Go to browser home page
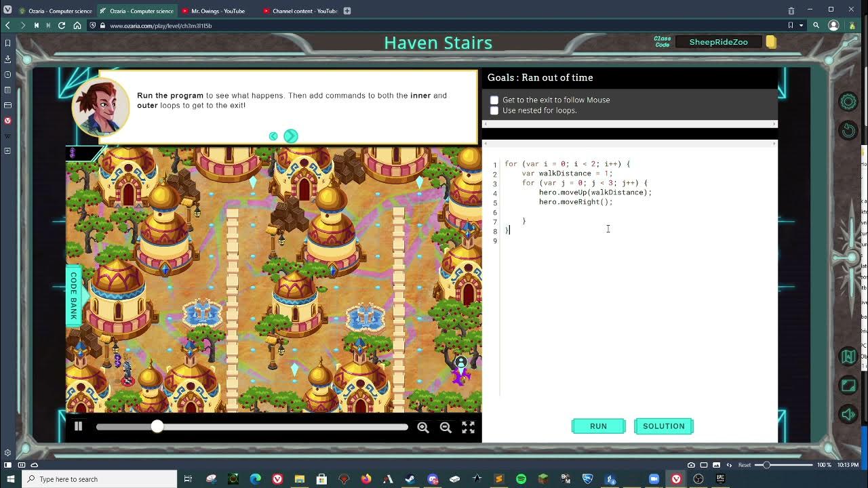 pyautogui.click(x=77, y=25)
